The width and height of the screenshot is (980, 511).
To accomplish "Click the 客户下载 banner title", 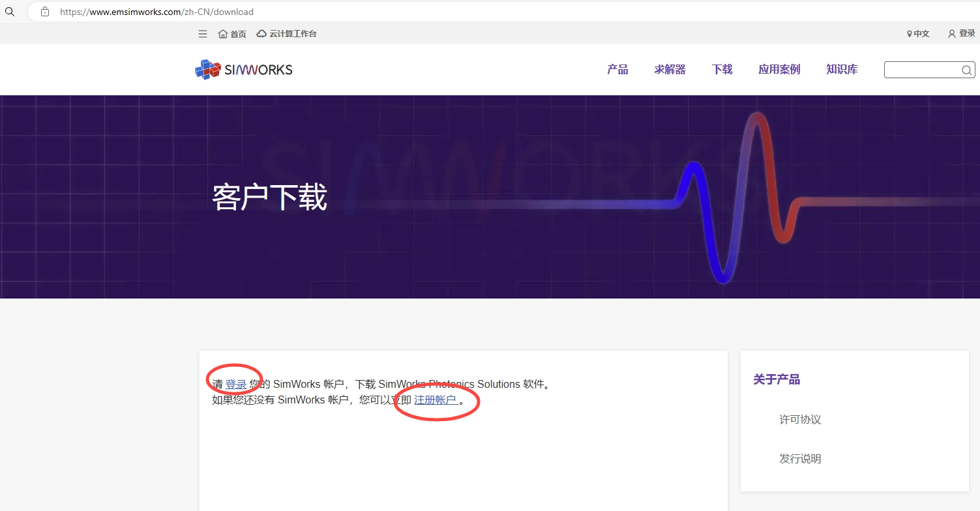I will coord(269,197).
